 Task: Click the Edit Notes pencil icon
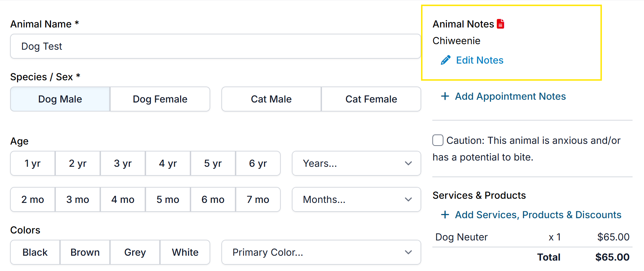tap(446, 60)
